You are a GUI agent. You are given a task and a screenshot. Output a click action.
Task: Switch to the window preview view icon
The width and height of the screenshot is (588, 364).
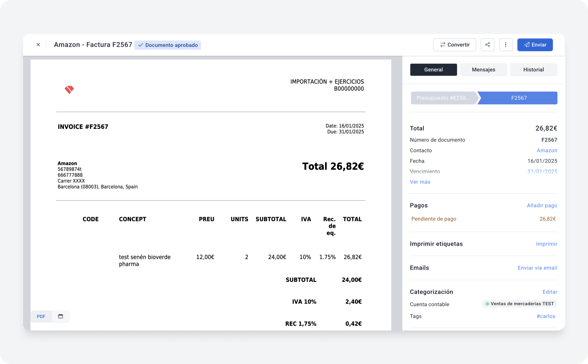point(60,316)
